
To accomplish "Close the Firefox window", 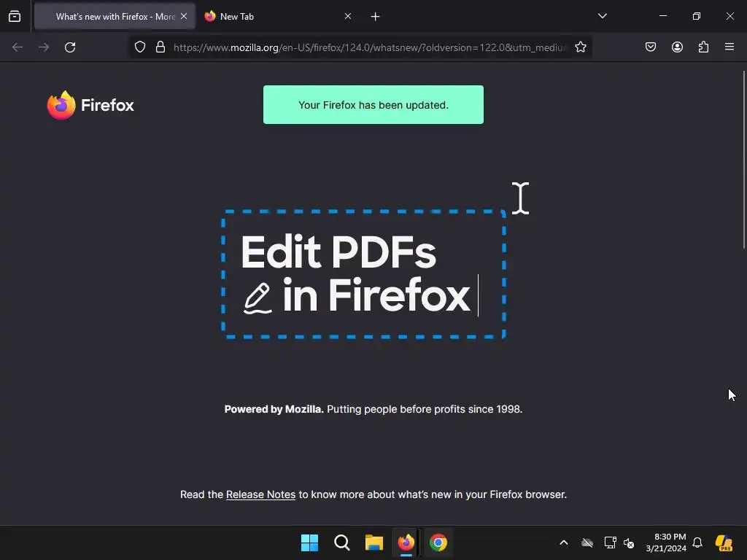I will point(729,16).
